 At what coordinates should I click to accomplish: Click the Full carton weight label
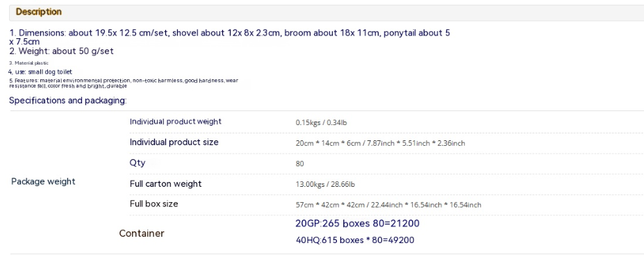pos(165,183)
